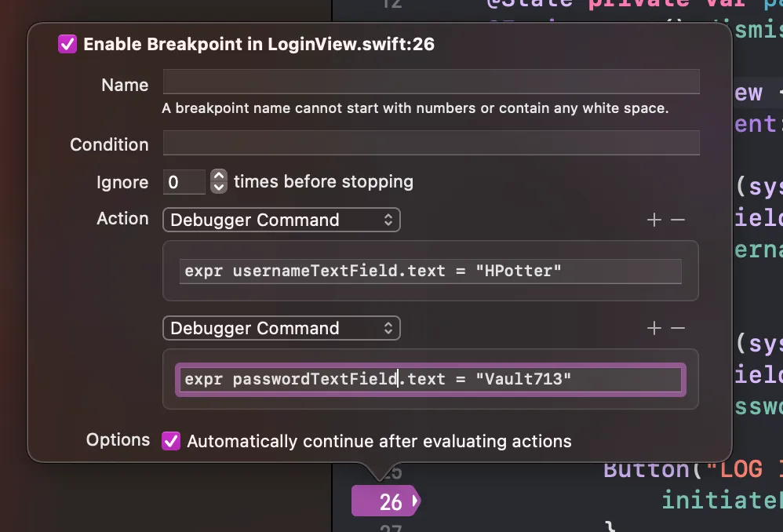
Task: Click the + beside the first Debugger Command action
Action: click(654, 220)
